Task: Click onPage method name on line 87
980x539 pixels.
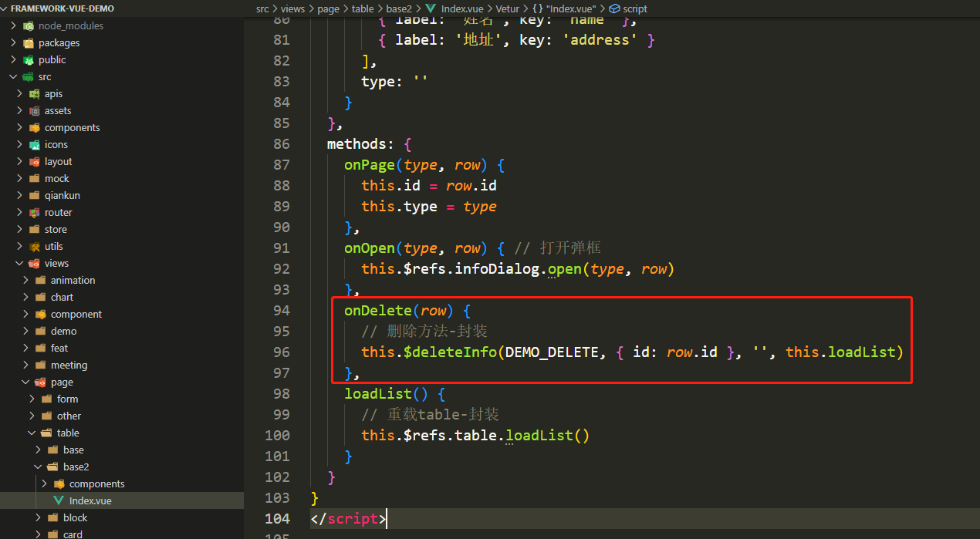Action: pyautogui.click(x=370, y=164)
